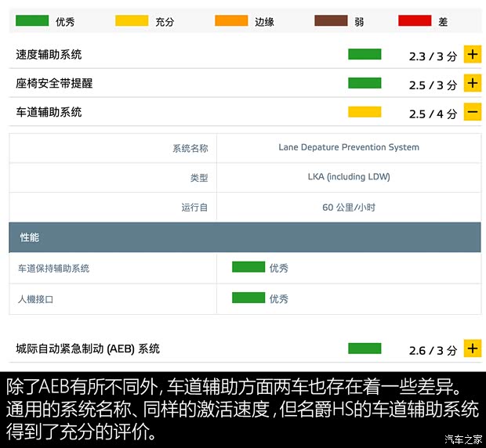Open the 车道保持辅助系统 link
This screenshot has width=486, height=448.
(53, 268)
